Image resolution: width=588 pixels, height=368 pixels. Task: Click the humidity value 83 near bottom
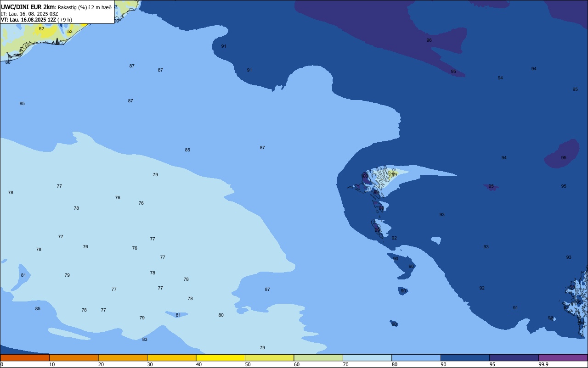tap(145, 340)
